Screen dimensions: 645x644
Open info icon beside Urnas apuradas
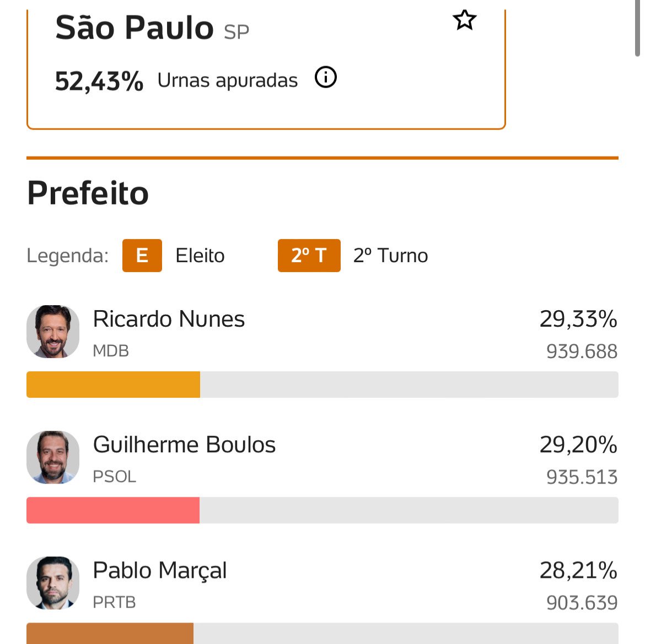coord(325,77)
